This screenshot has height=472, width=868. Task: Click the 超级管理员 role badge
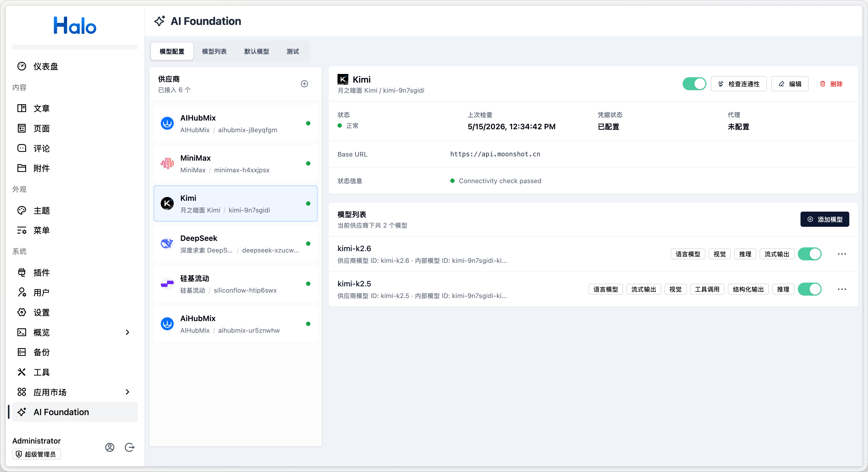[x=36, y=454]
